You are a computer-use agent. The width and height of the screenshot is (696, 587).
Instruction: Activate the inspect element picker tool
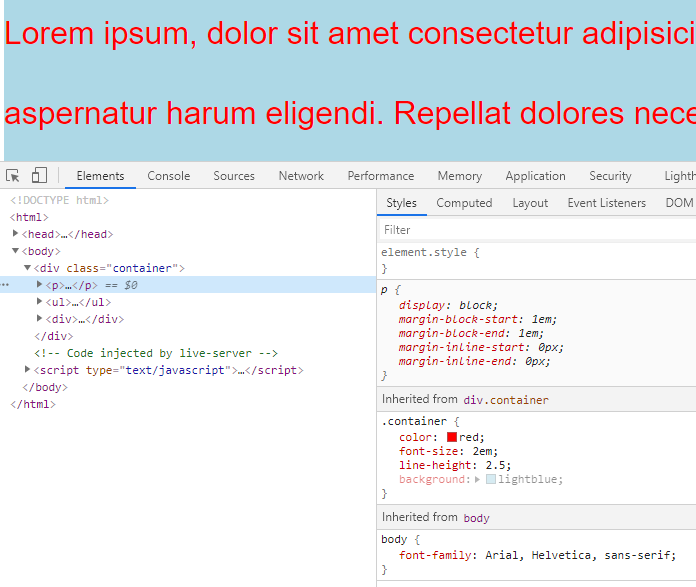[x=13, y=176]
